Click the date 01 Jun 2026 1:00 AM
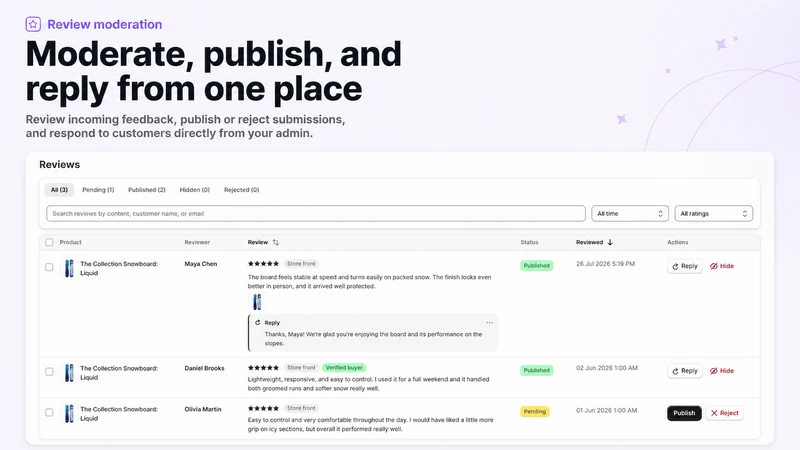 coord(607,410)
